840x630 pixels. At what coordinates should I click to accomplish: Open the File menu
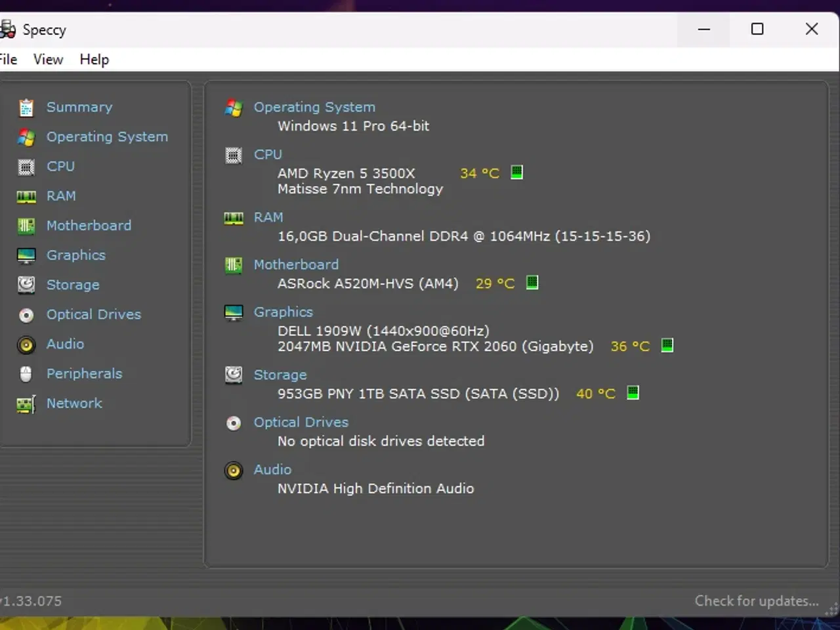tap(8, 59)
